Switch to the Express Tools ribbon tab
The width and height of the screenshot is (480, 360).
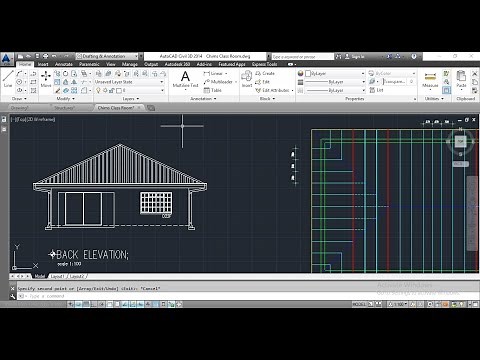tap(264, 64)
